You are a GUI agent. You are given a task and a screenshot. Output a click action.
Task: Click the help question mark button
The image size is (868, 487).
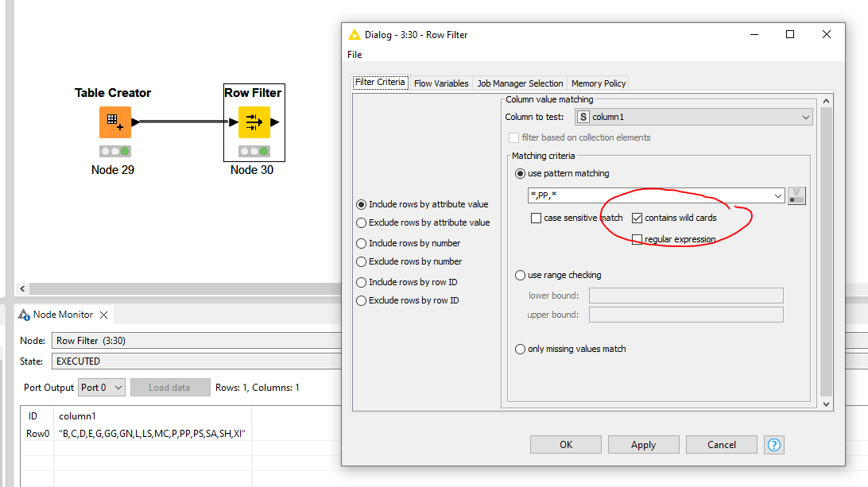pos(773,444)
